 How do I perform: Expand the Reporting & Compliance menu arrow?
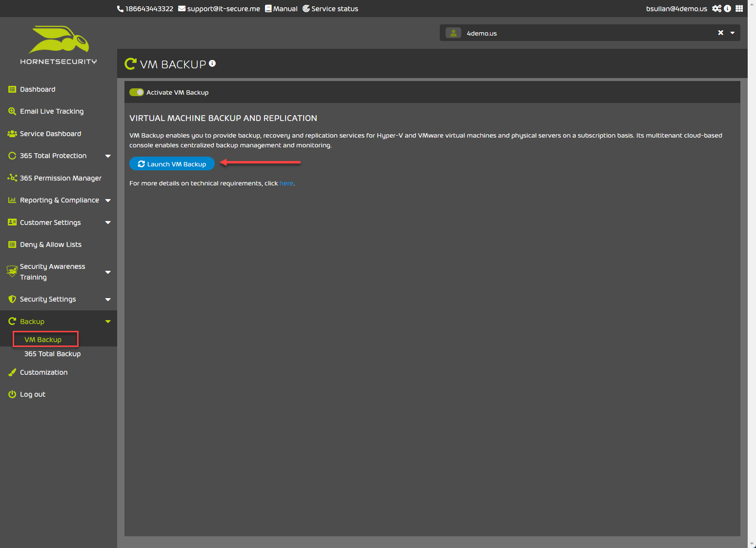point(108,201)
